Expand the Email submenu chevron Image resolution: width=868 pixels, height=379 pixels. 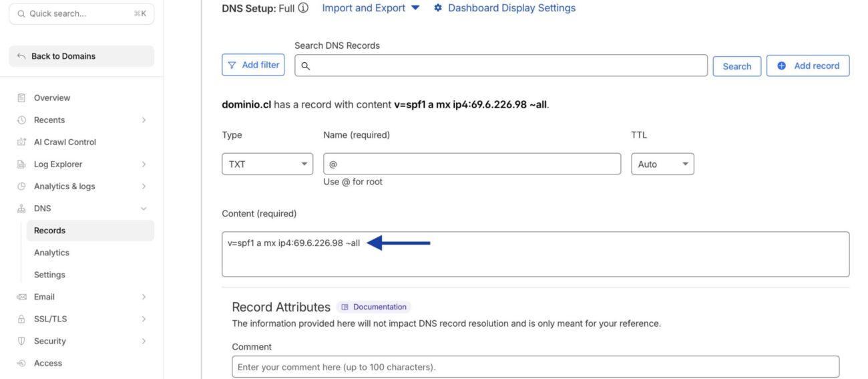point(144,297)
